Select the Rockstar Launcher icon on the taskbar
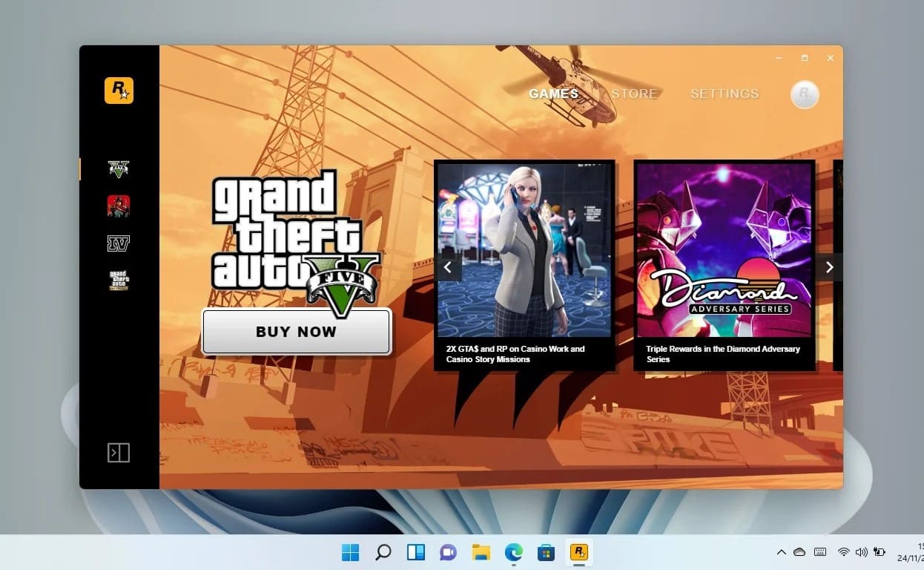Screen dimensions: 924x570 [x=579, y=552]
